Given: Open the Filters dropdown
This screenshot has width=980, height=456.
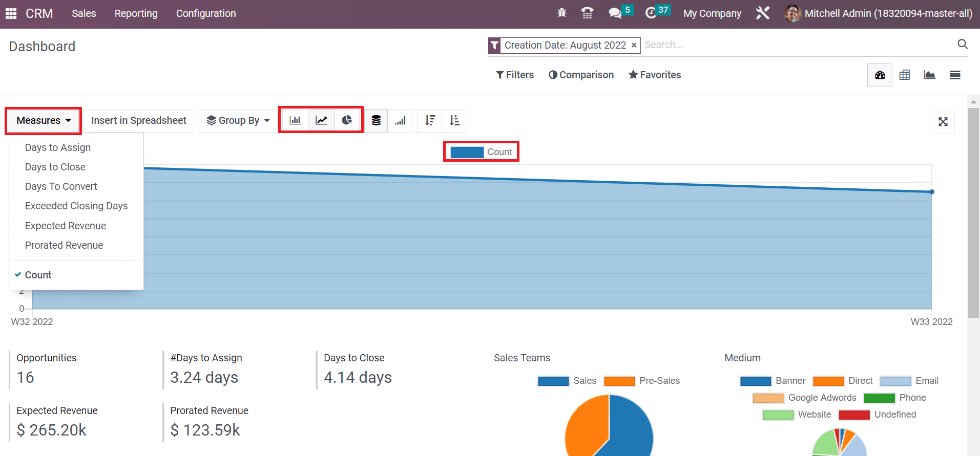Looking at the screenshot, I should point(515,75).
